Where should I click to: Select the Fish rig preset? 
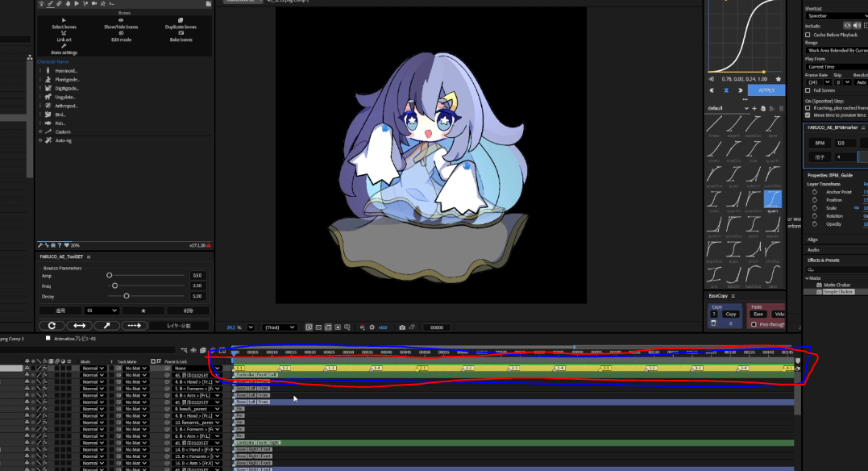(56, 123)
